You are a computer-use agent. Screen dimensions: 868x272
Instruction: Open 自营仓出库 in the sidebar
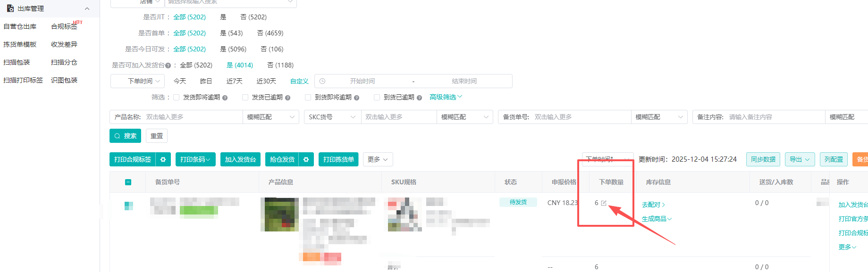point(20,26)
